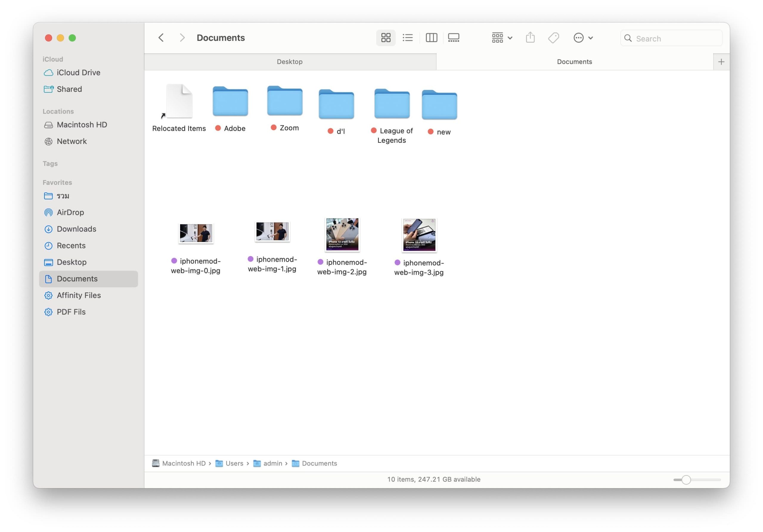Open Downloads from sidebar Favorites

click(x=76, y=229)
